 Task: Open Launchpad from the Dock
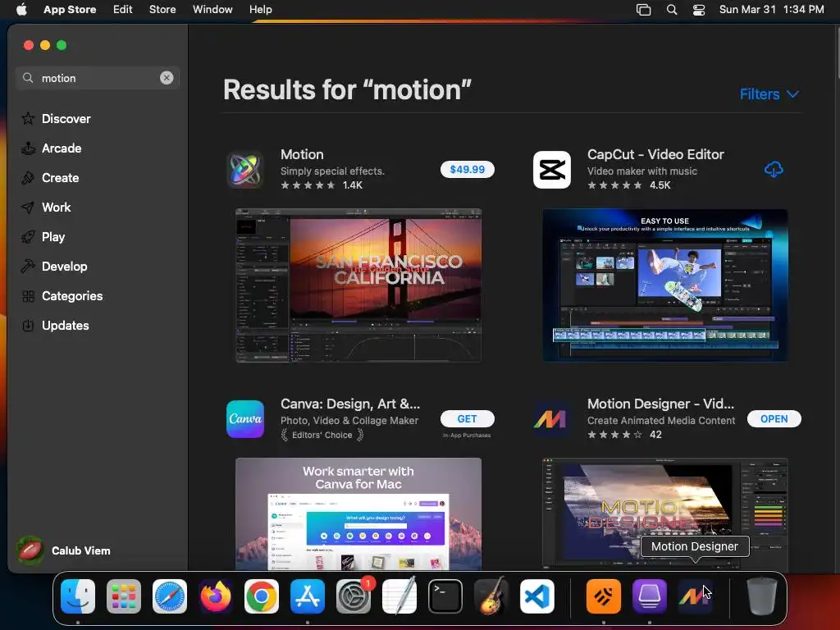pos(124,596)
